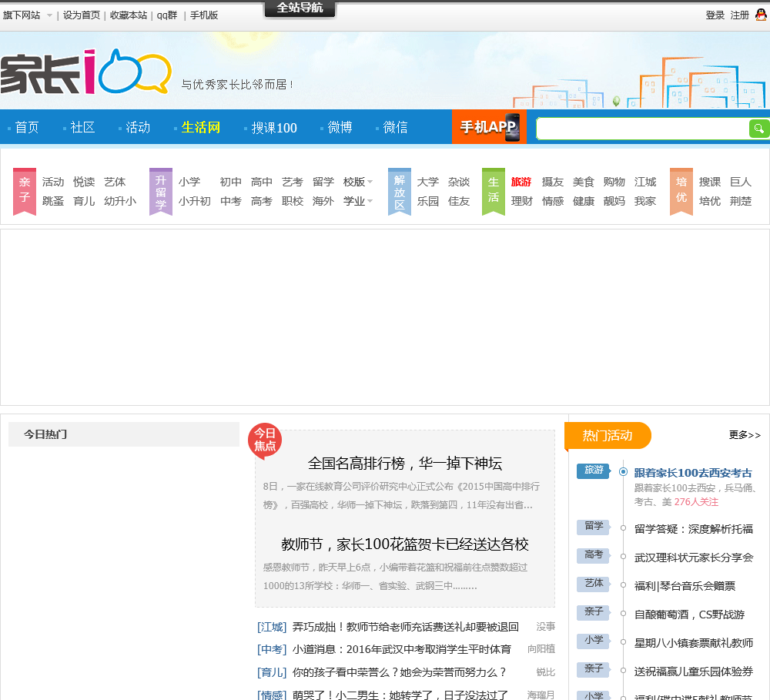Go to the 社区 navigation tab
The width and height of the screenshot is (770, 700).
[82, 127]
